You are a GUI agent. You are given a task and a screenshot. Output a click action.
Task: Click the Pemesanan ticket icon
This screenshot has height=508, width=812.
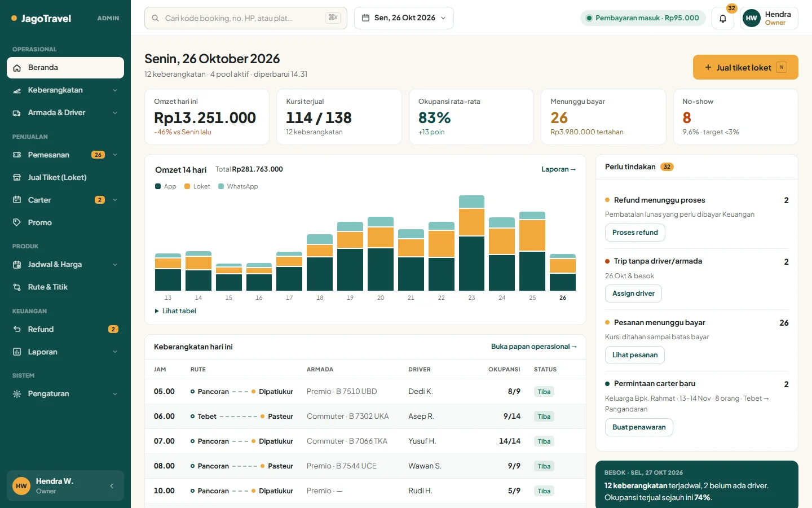coord(17,155)
